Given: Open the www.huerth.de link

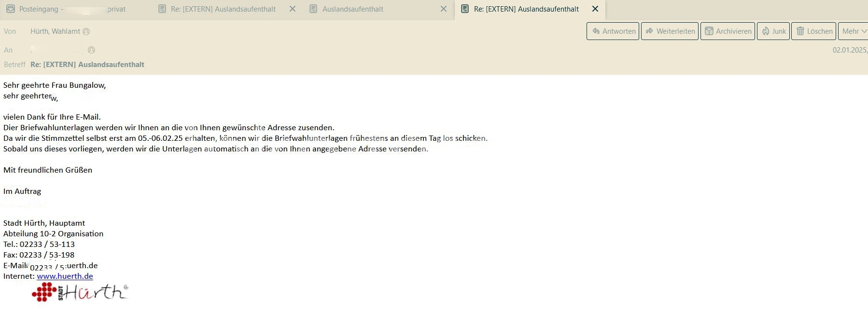Looking at the screenshot, I should [x=65, y=276].
